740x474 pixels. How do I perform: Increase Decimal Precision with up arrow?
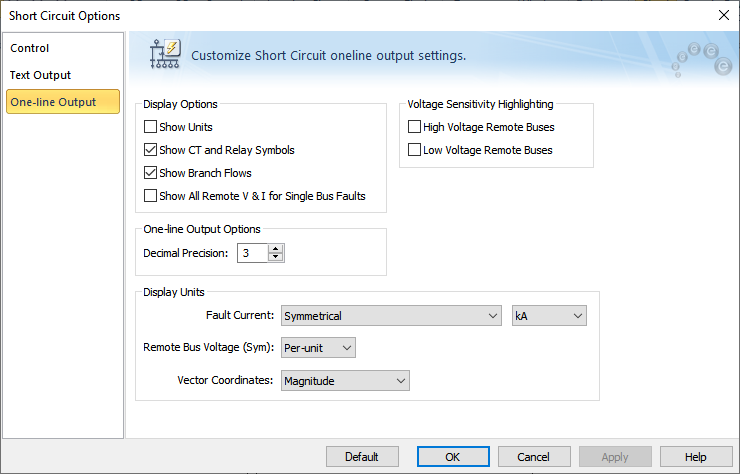(x=276, y=248)
